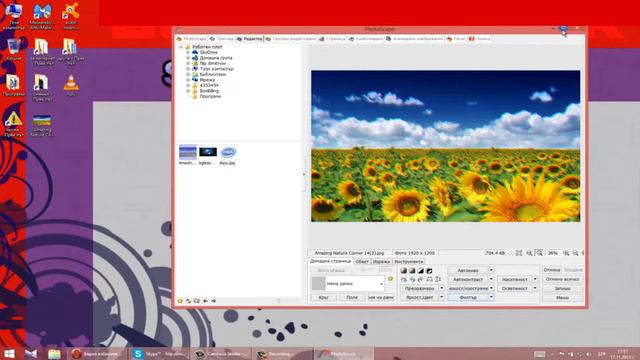This screenshot has width=640, height=360.
Task: Open the Печат tab
Action: click(x=456, y=39)
